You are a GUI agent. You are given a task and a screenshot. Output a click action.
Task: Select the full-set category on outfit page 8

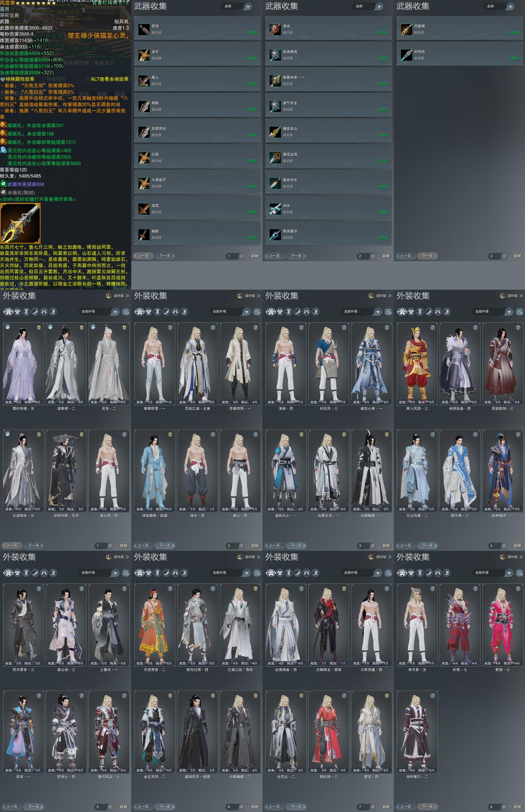click(x=402, y=573)
